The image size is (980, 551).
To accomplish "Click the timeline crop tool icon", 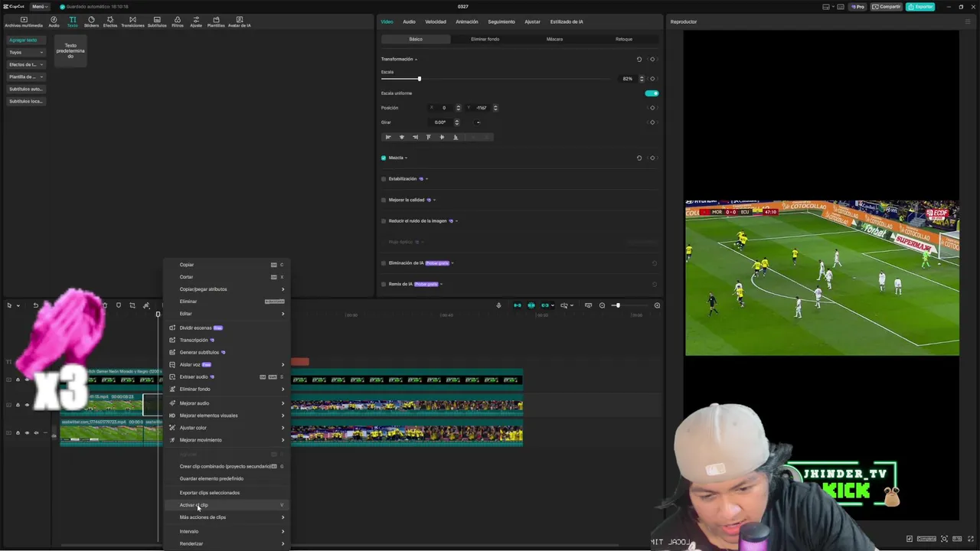I will coord(132,305).
